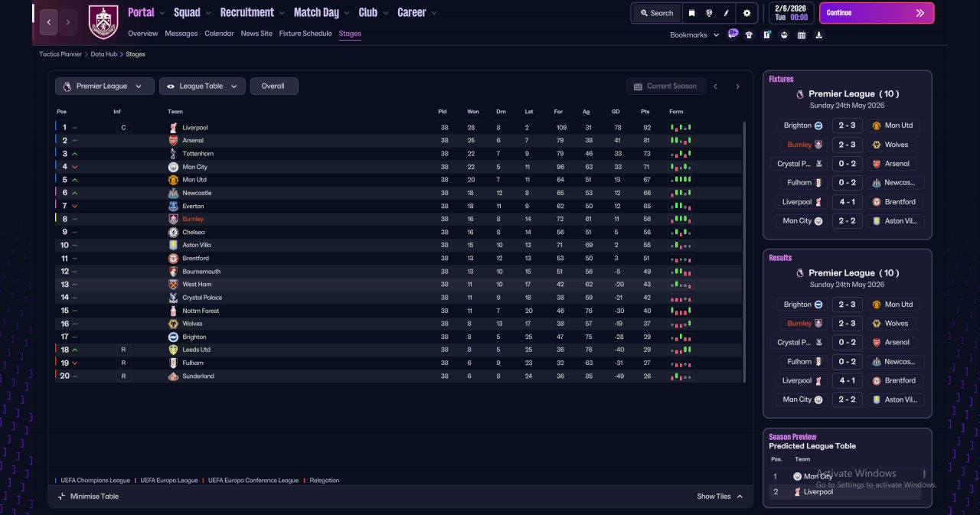The height and width of the screenshot is (515, 980).
Task: Switch to the Overview tab
Action: (x=143, y=34)
